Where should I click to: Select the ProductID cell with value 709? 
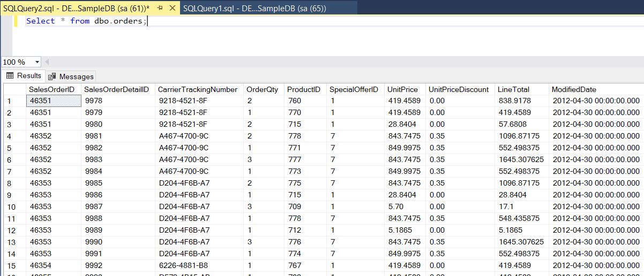[x=294, y=206]
